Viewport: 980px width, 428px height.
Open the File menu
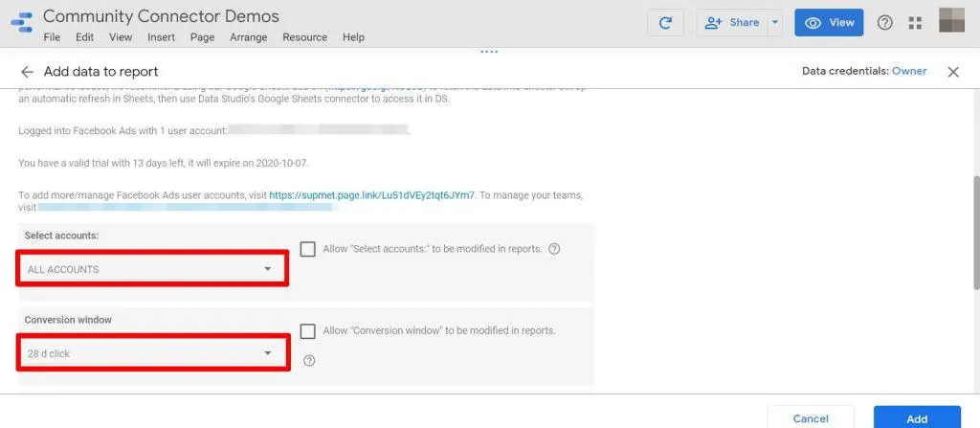(52, 37)
